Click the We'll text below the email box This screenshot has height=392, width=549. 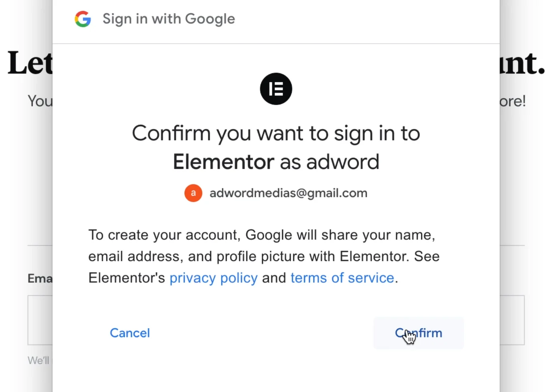(38, 360)
